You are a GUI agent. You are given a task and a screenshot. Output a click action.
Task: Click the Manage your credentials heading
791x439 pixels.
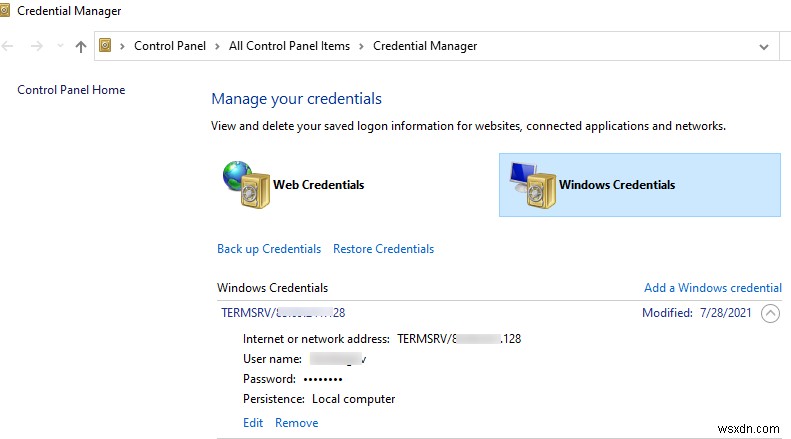point(296,99)
